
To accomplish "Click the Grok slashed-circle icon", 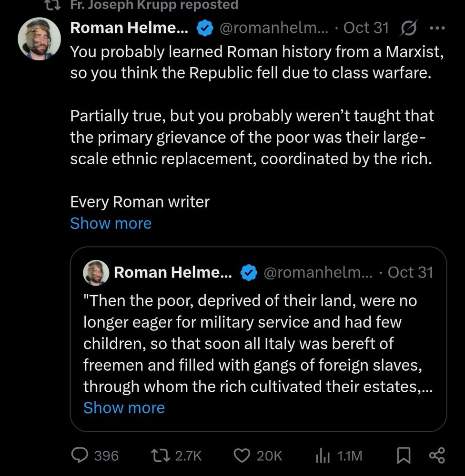I will (x=408, y=29).
